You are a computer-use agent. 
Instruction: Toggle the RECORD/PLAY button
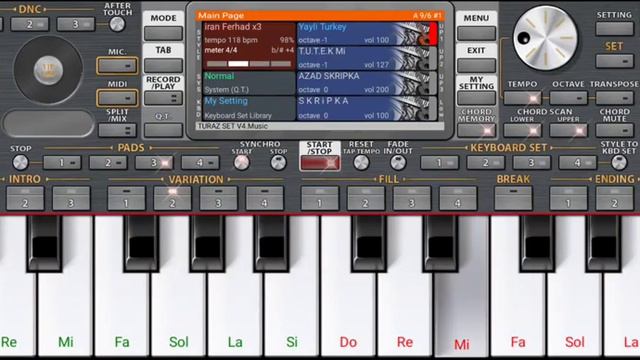pos(163,98)
